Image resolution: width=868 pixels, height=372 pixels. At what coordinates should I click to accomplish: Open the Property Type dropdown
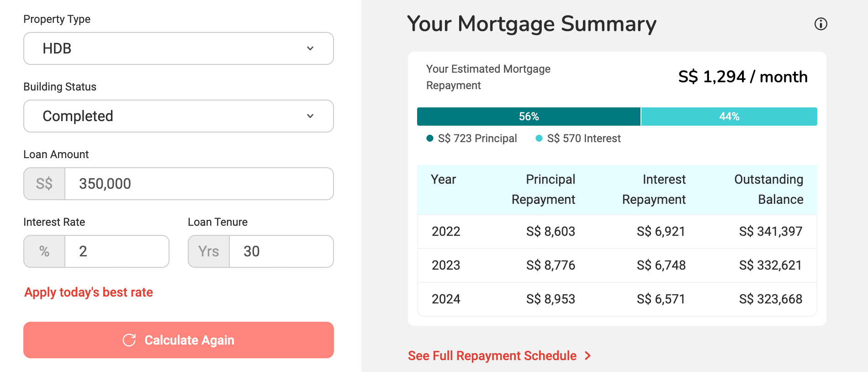pos(178,48)
